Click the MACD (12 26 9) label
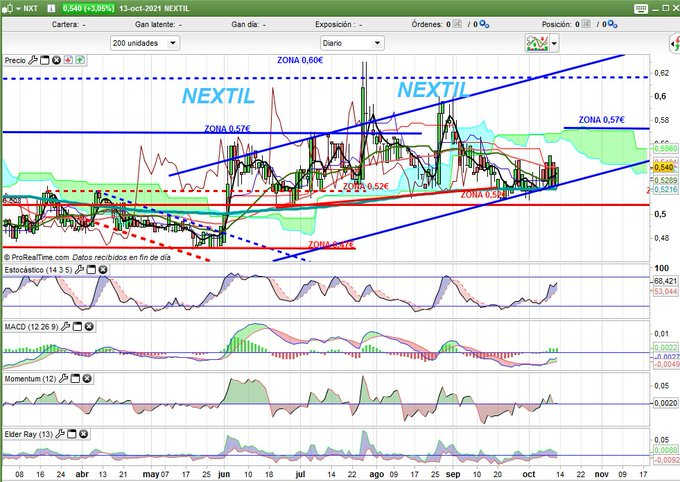This screenshot has width=680, height=482. point(31,327)
